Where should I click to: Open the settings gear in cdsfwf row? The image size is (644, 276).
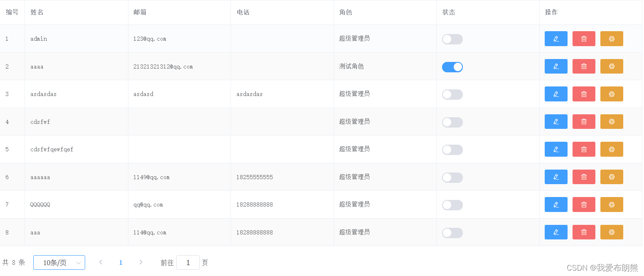click(x=612, y=121)
